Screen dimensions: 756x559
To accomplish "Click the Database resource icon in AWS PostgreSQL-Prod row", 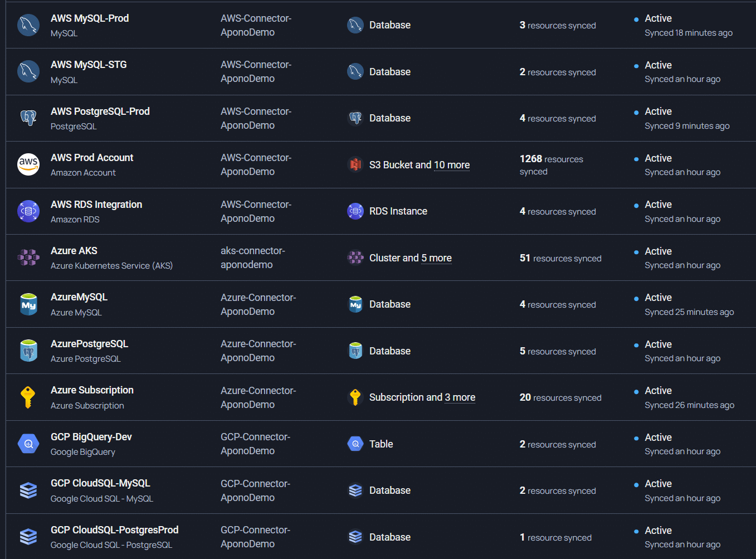I will [x=355, y=118].
